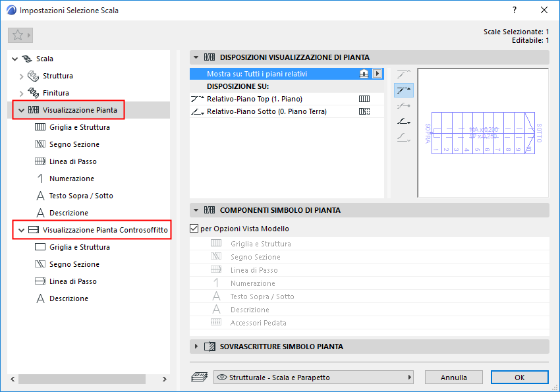Open Visualizzazione Pianta Controsoffitto page

105,230
